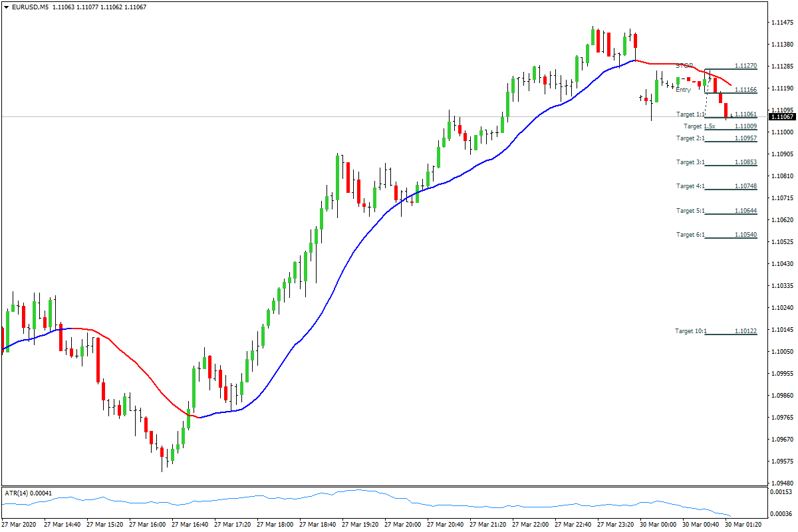Screen dimensions: 798x532
Task: Click the Target 4:1 label
Action: coord(690,186)
